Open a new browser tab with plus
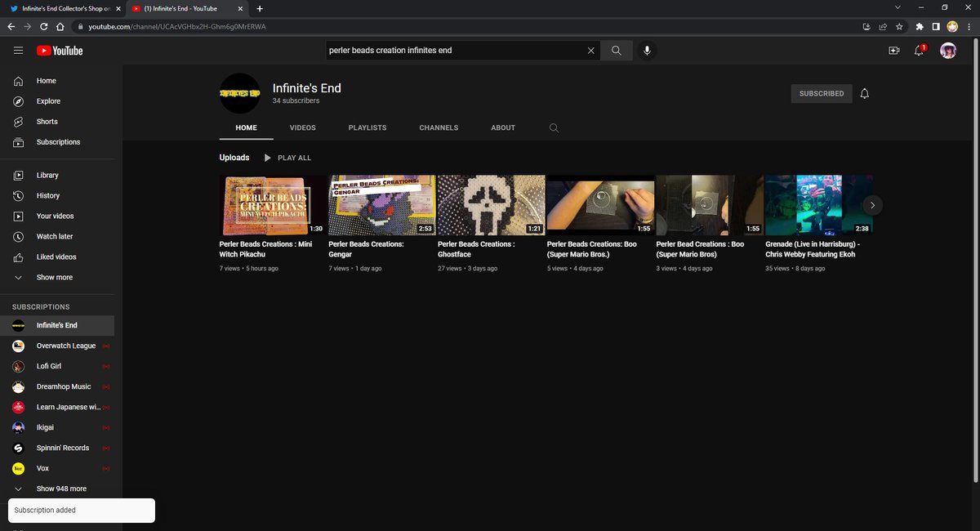The image size is (980, 531). click(260, 8)
